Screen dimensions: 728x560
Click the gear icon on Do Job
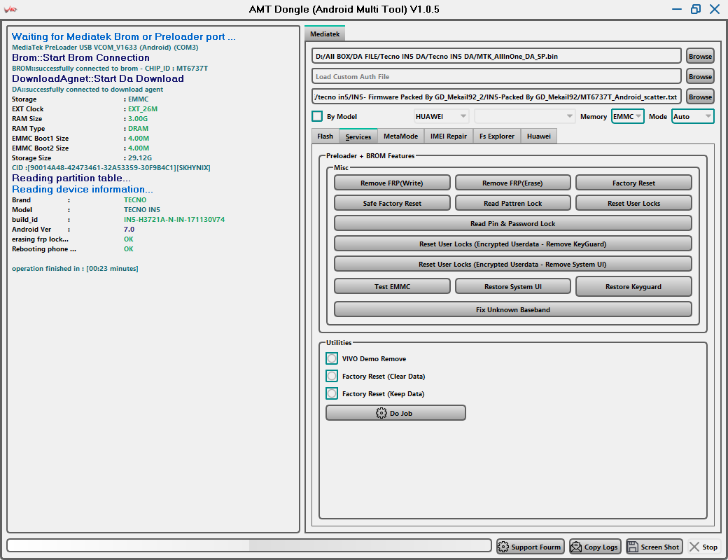(x=381, y=413)
